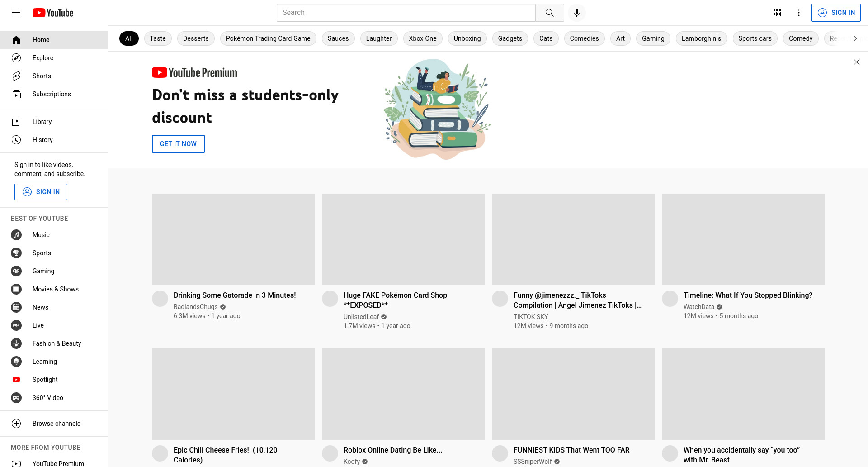Open Funny @jimenezzz._ TikToks Compilation title

pos(577,300)
